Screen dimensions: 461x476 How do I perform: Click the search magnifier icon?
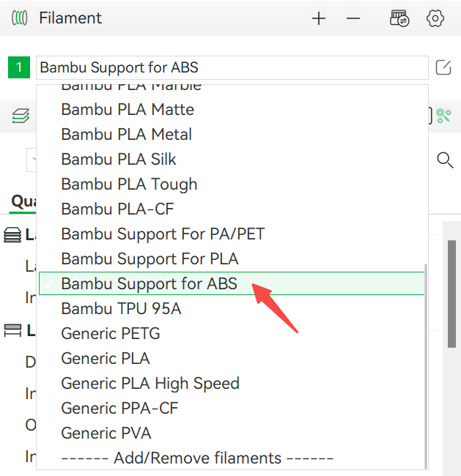coord(445,160)
